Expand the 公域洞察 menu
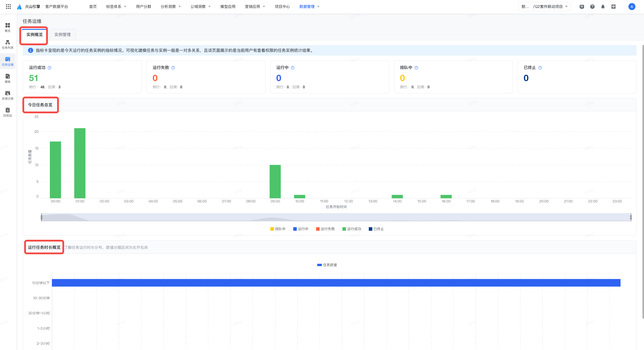Viewport: 644px width, 350px height. [x=200, y=7]
